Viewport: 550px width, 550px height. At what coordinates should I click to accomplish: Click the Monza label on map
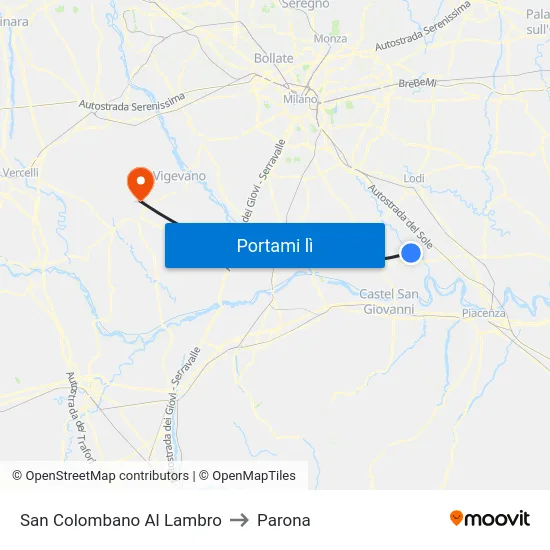[x=330, y=39]
